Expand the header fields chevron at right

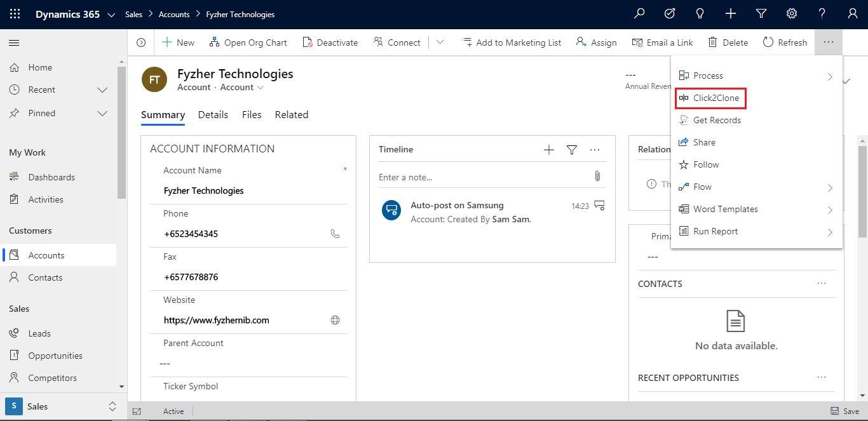click(847, 81)
